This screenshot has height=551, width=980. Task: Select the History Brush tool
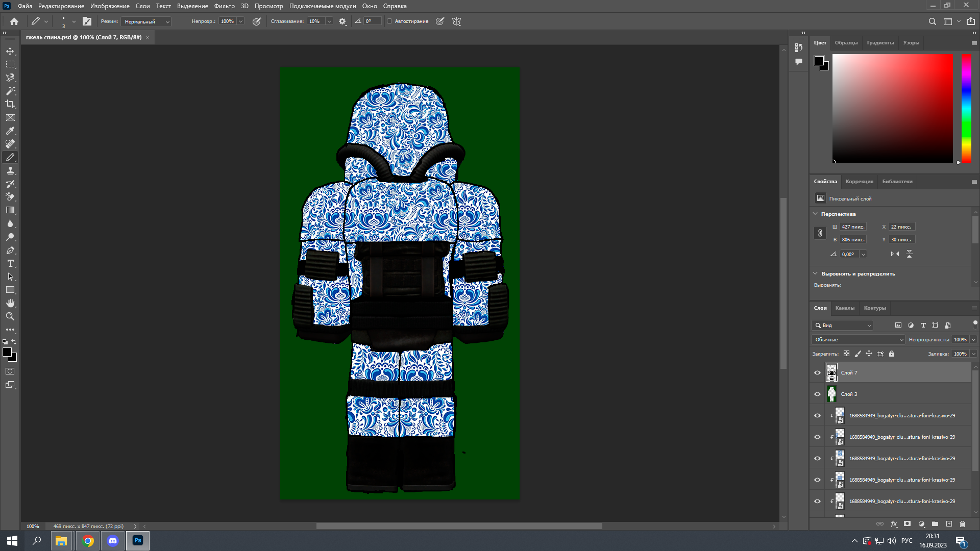[x=10, y=184]
